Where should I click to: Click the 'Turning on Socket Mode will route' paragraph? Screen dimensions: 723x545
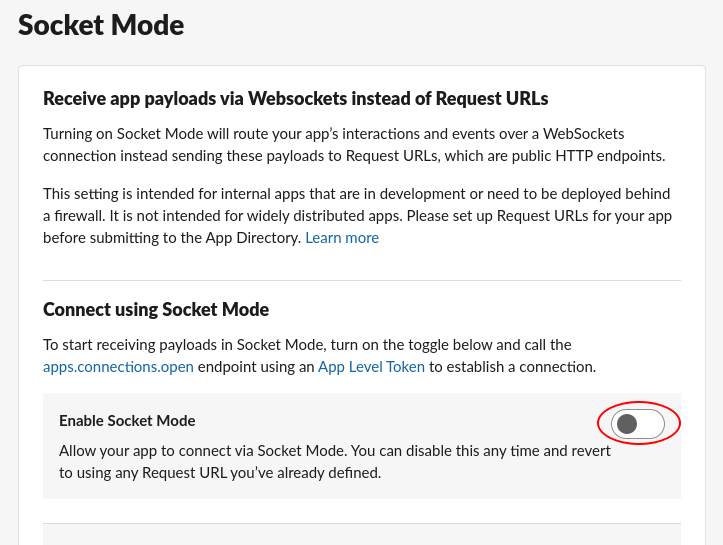pyautogui.click(x=354, y=145)
